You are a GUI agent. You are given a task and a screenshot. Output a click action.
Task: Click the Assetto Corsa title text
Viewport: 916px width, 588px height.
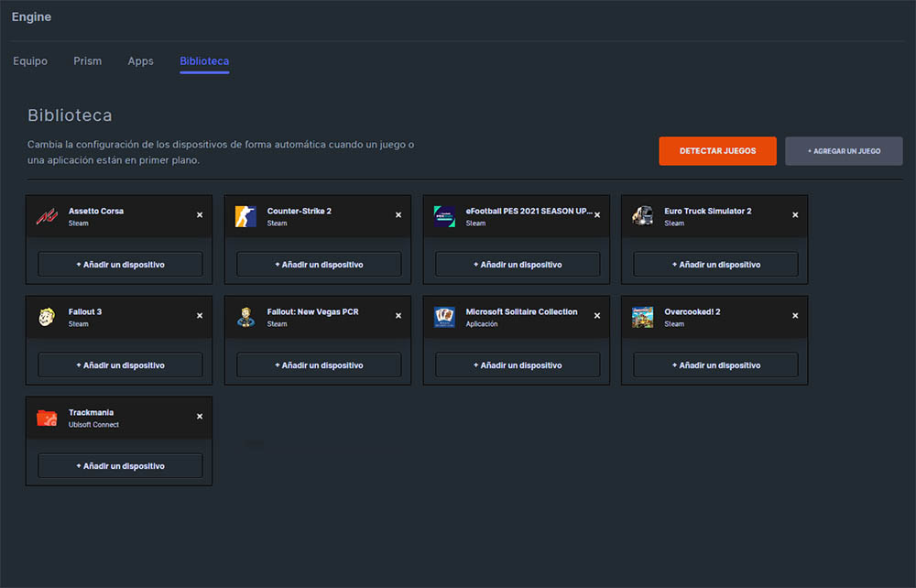(x=96, y=211)
